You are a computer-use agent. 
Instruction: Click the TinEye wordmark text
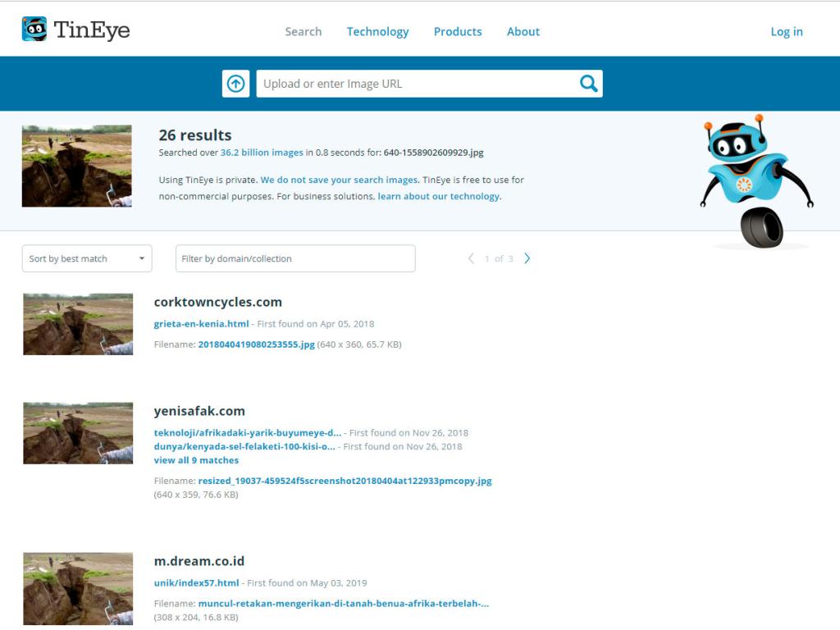pos(92,30)
